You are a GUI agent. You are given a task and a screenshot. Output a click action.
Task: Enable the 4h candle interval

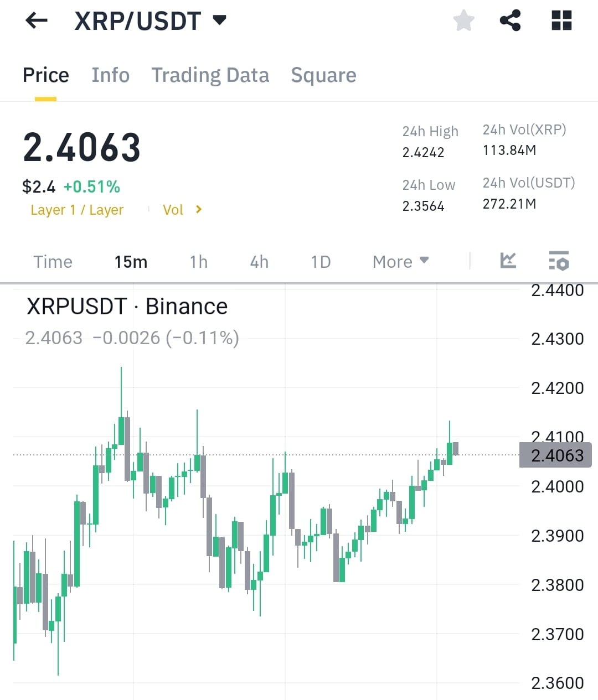pos(259,261)
